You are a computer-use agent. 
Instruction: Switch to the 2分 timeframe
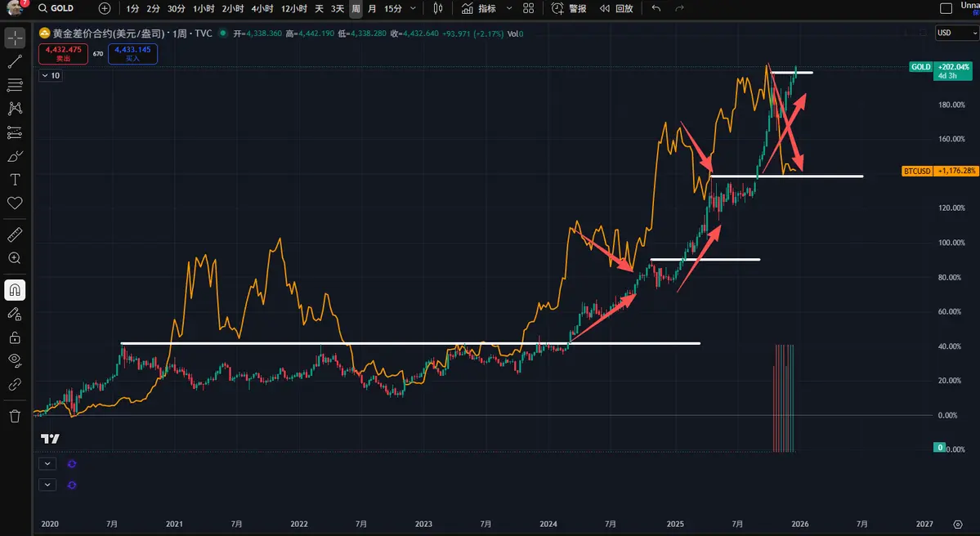[153, 8]
